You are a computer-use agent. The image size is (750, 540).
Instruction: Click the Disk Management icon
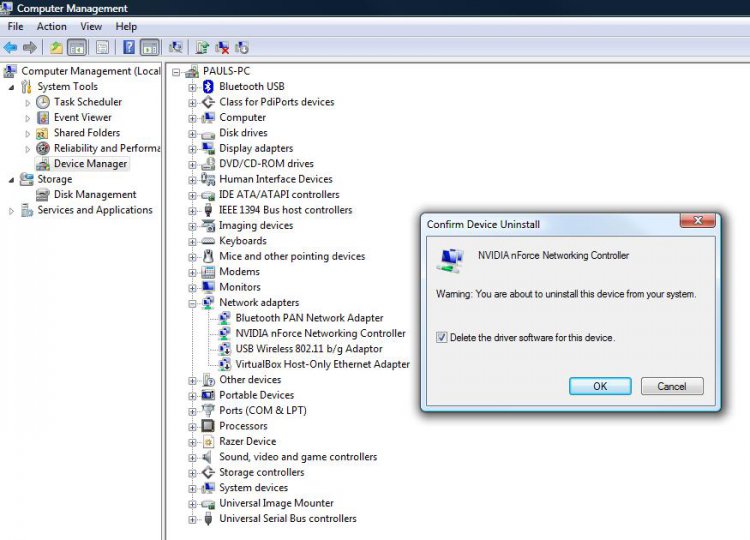43,195
